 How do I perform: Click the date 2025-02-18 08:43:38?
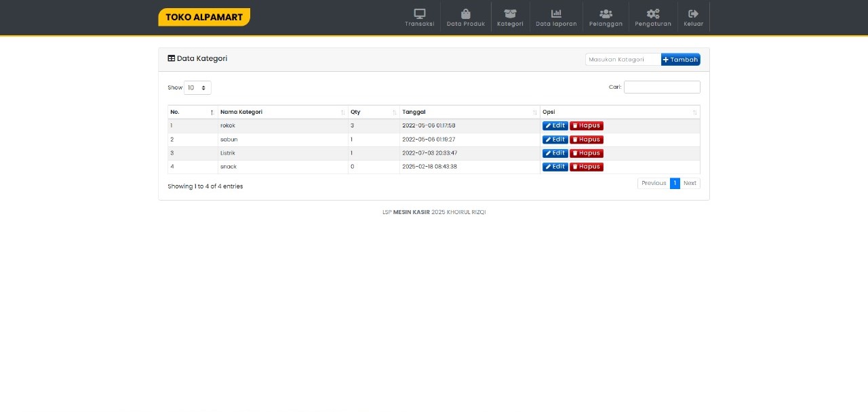[x=430, y=167]
